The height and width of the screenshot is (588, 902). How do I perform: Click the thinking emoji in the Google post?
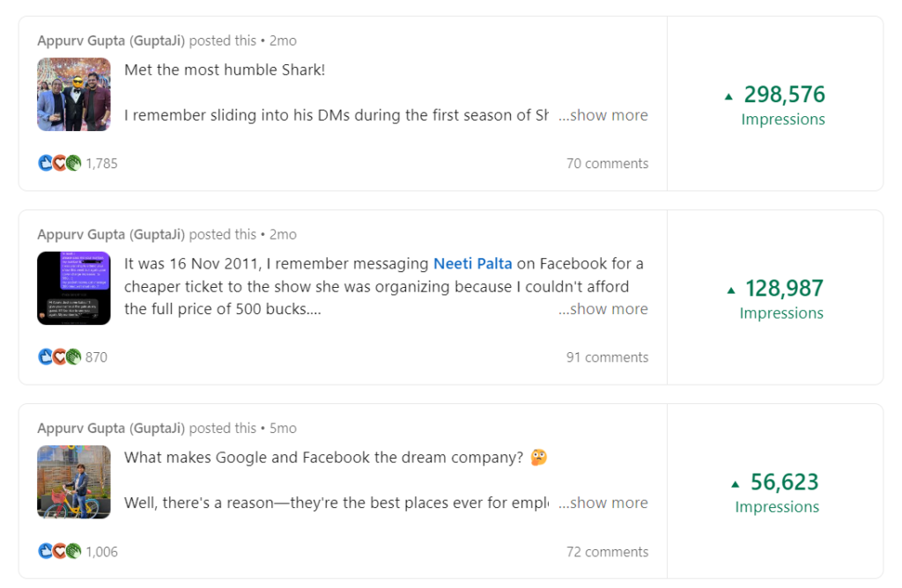coord(539,458)
